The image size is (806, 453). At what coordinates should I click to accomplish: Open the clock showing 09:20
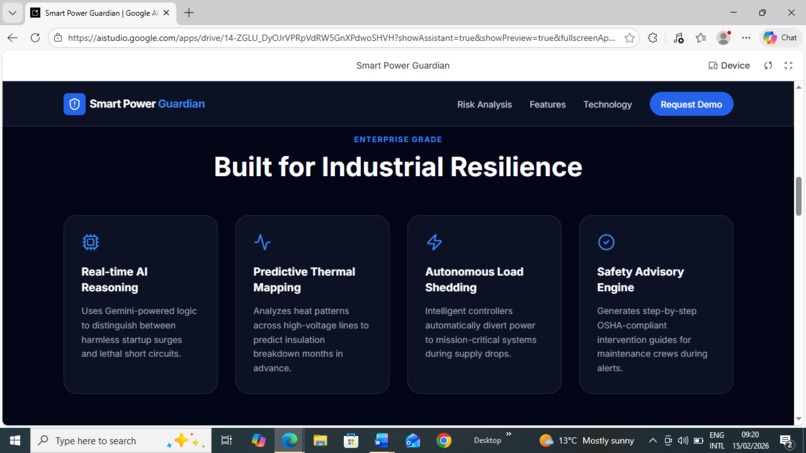point(750,441)
